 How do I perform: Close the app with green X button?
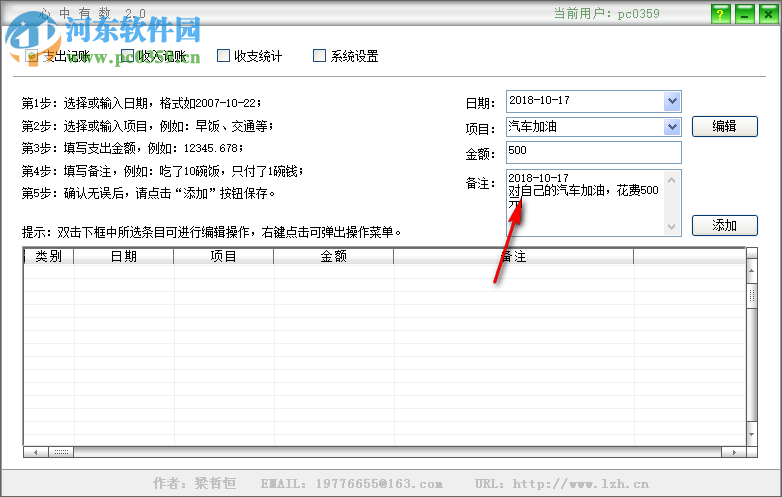pos(768,14)
